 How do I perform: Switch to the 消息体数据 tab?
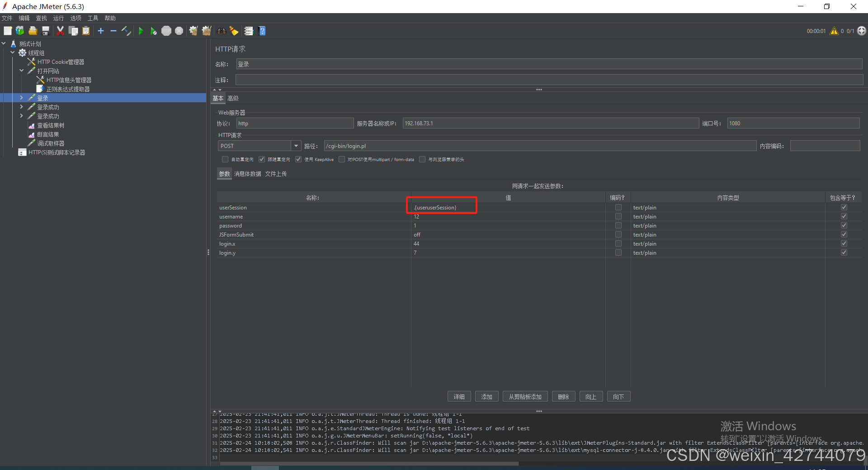click(x=247, y=174)
